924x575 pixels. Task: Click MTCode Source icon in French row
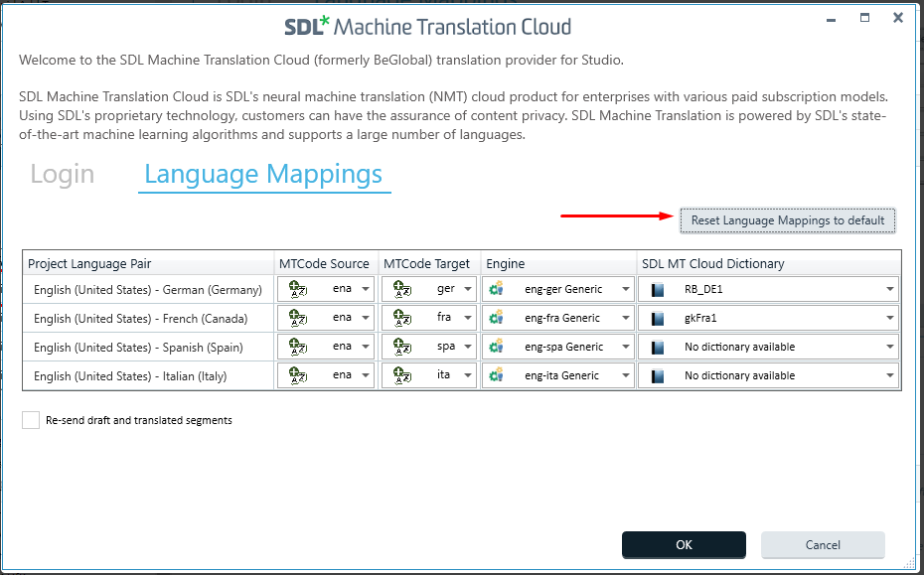coord(298,318)
